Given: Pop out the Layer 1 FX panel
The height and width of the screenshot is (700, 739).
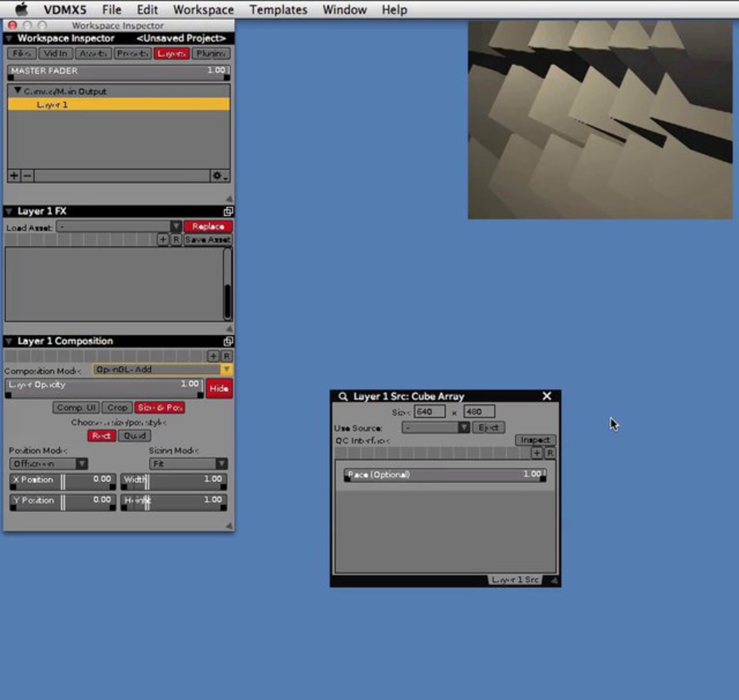Looking at the screenshot, I should 228,212.
